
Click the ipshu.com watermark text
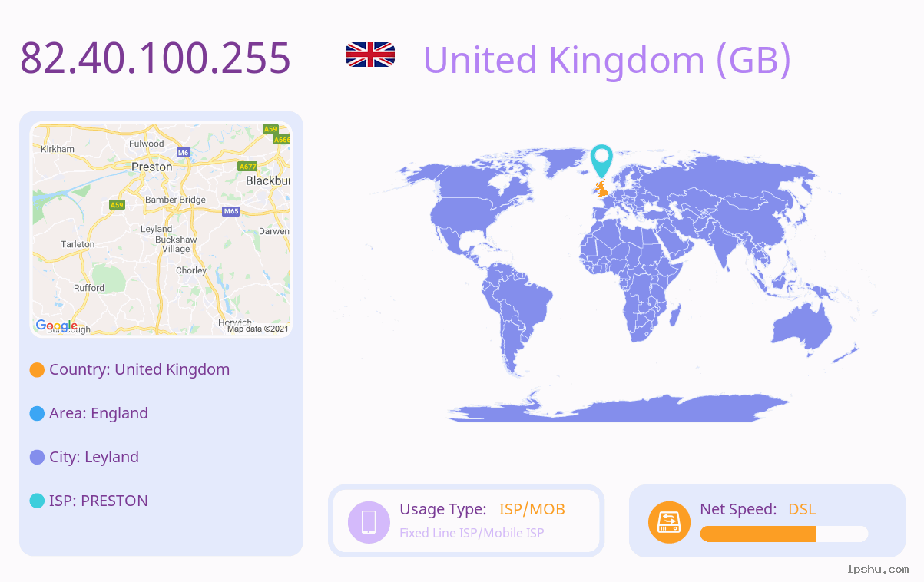[878, 569]
